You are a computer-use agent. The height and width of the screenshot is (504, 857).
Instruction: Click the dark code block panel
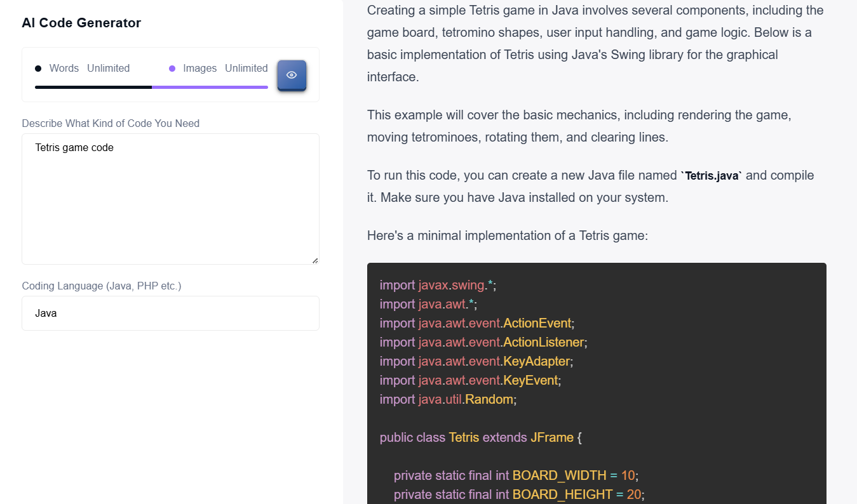click(597, 381)
